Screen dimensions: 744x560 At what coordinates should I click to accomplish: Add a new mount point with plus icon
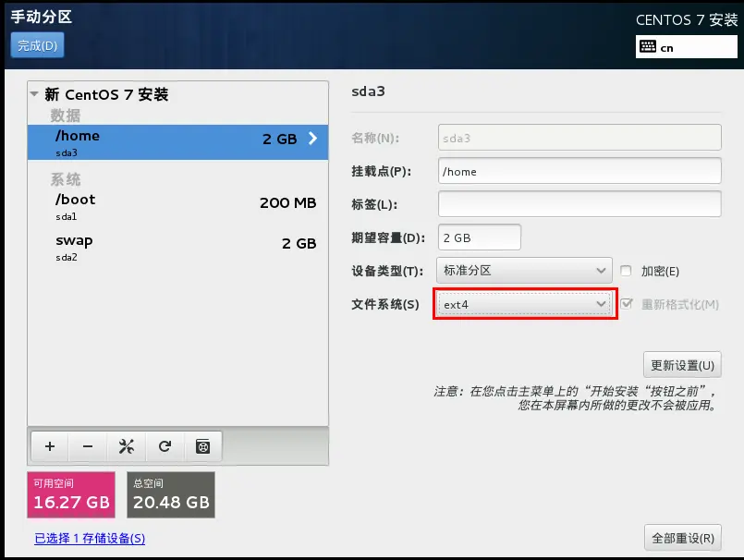click(50, 446)
